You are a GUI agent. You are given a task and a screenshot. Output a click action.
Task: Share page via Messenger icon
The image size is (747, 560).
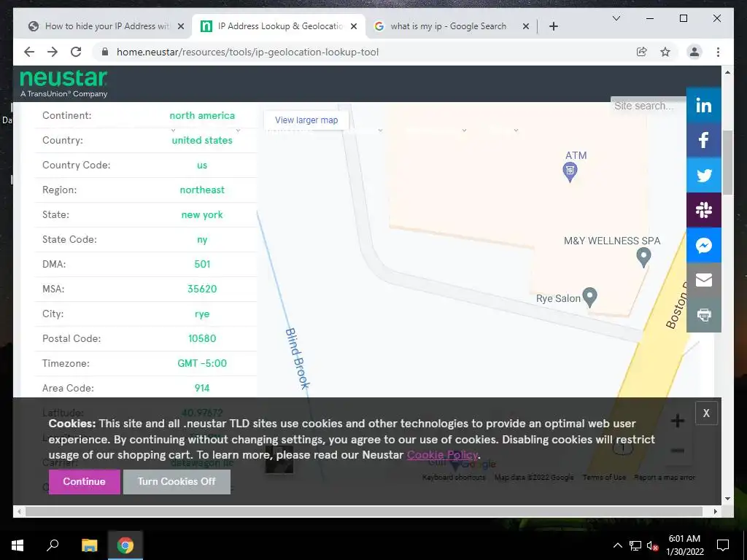click(x=704, y=245)
